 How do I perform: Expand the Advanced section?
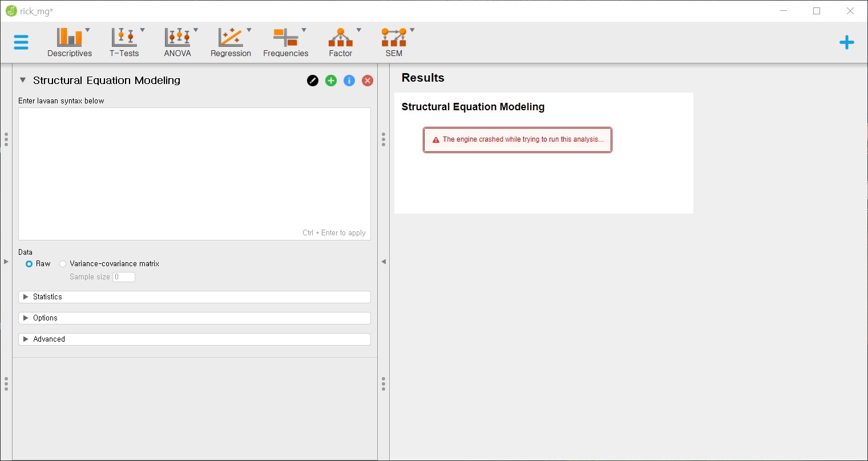tap(194, 339)
